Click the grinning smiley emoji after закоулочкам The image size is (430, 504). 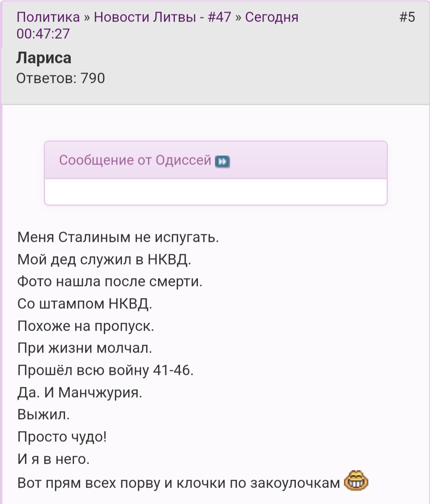[x=356, y=481]
